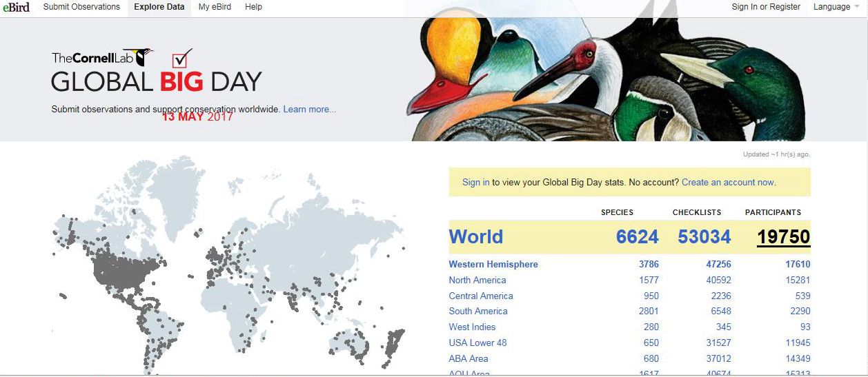Image resolution: width=868 pixels, height=377 pixels.
Task: Go to the My eBird tab
Action: pyautogui.click(x=215, y=7)
